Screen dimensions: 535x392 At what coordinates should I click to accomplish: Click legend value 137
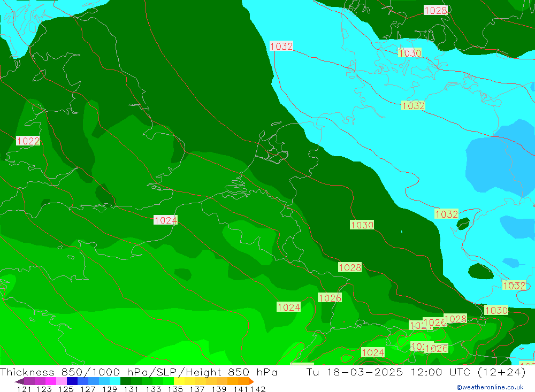(197, 389)
